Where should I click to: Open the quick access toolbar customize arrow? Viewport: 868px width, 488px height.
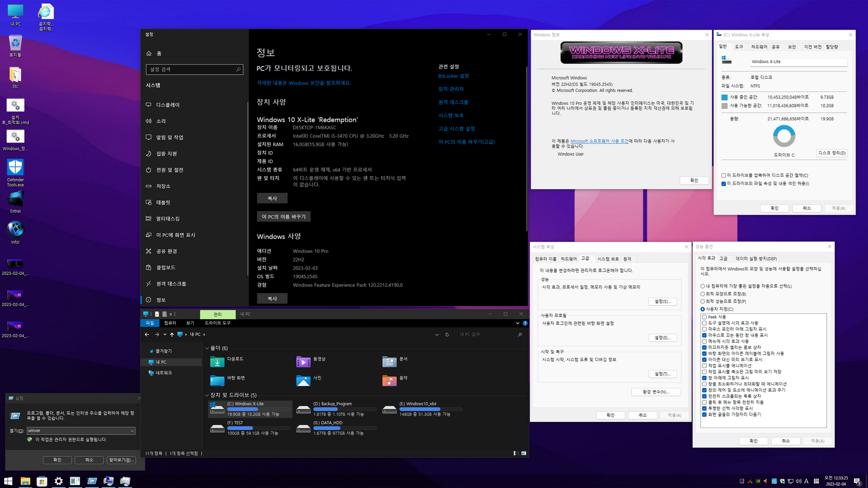pos(171,314)
